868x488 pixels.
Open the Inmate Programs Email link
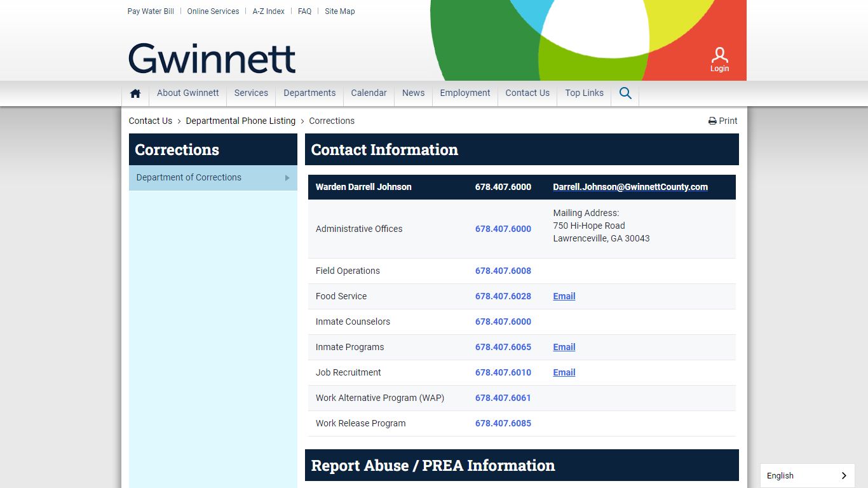[x=564, y=347]
